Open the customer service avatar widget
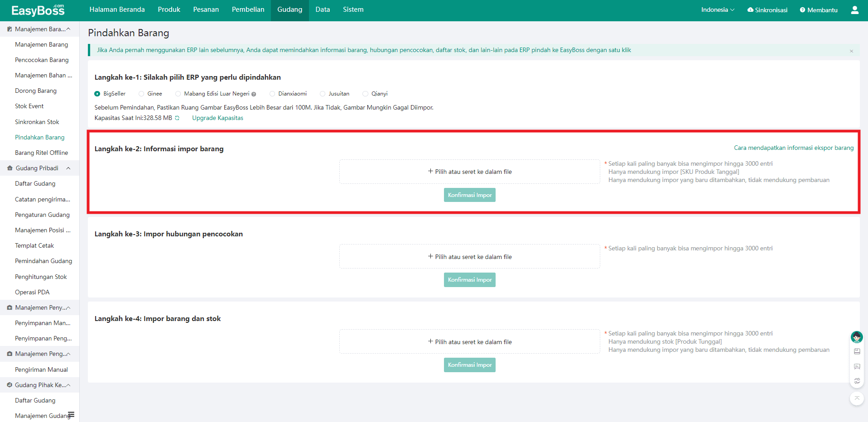868x422 pixels. click(856, 337)
